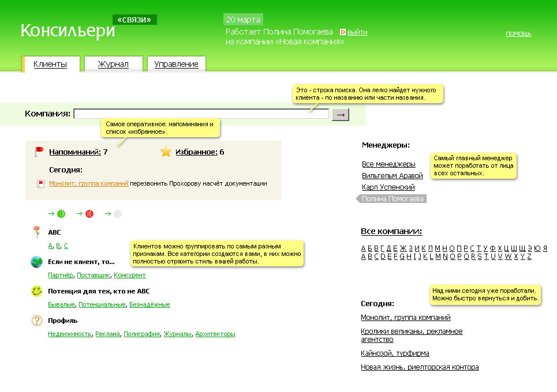This screenshot has height=392, width=557.
Task: Click the crazy smiley icon beside Потенция
Action: pos(36,291)
